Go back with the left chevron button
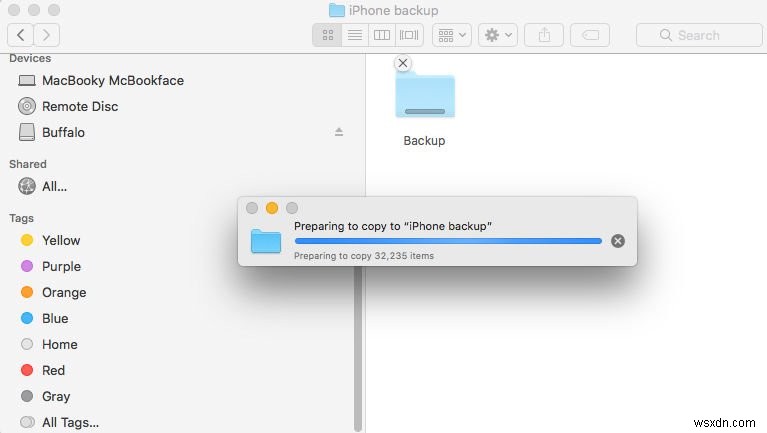Image resolution: width=767 pixels, height=433 pixels. point(21,35)
